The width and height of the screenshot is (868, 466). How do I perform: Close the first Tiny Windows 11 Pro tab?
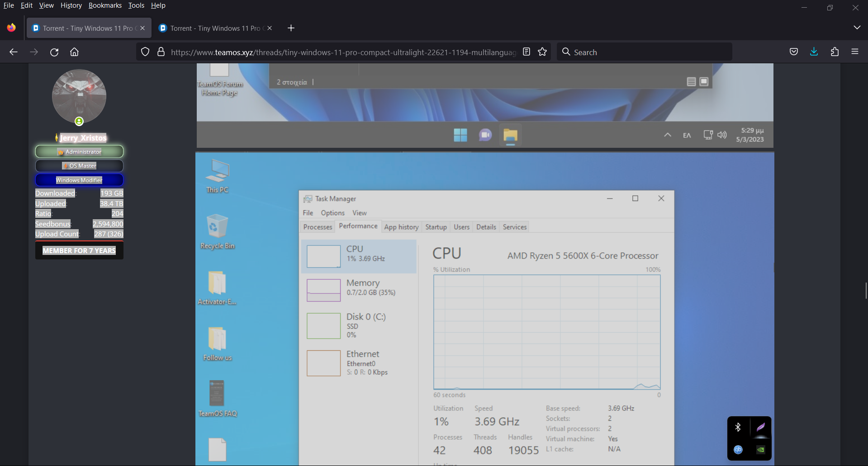click(x=142, y=28)
